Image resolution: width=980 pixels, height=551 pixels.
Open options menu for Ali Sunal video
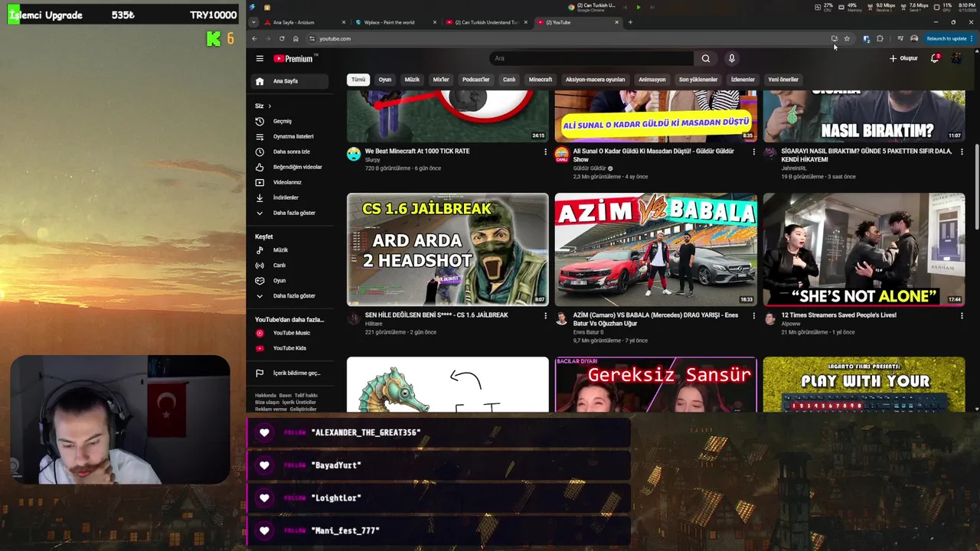pos(754,152)
